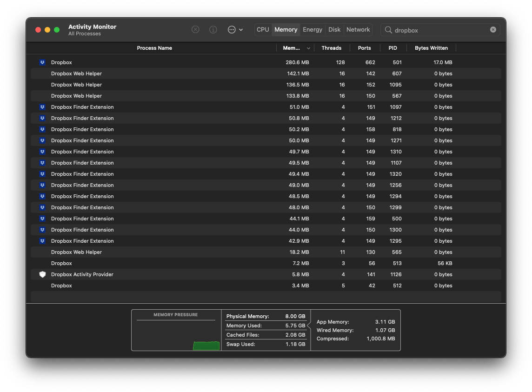Click the Finder Extension icon for PID 818
The width and height of the screenshot is (532, 392).
(x=42, y=129)
